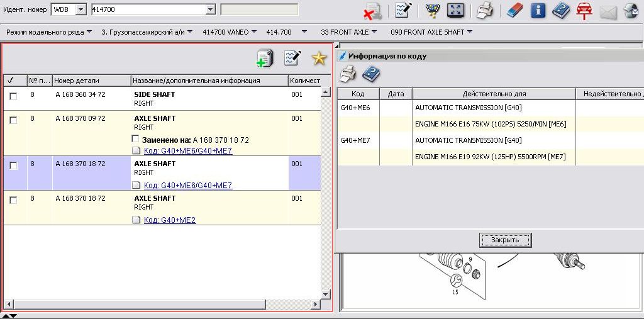Click the gold star favorites icon
This screenshot has height=319, width=644.
pos(319,59)
